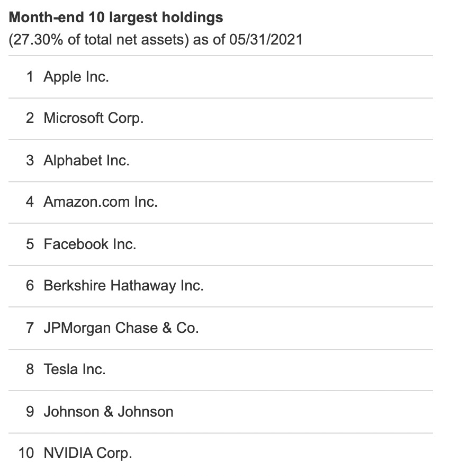Click the Month-end 10 largest holdings heading
This screenshot has height=476, width=449.
point(116,17)
